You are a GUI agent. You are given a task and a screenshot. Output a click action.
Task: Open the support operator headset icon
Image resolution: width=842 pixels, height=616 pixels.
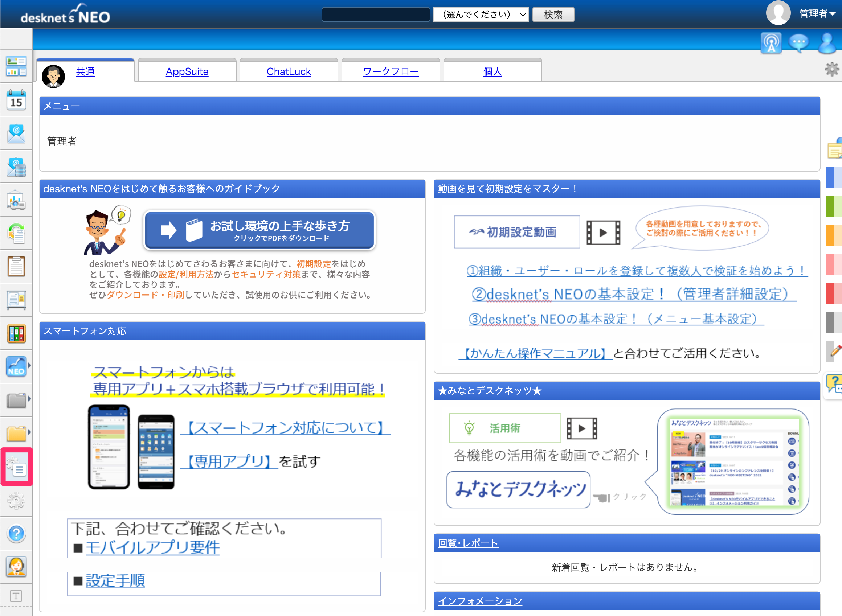[x=16, y=567]
